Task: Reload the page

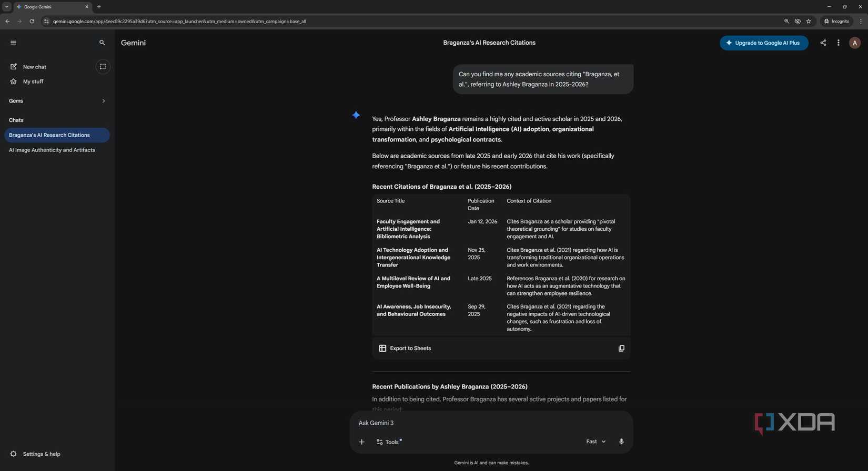Action: 32,21
